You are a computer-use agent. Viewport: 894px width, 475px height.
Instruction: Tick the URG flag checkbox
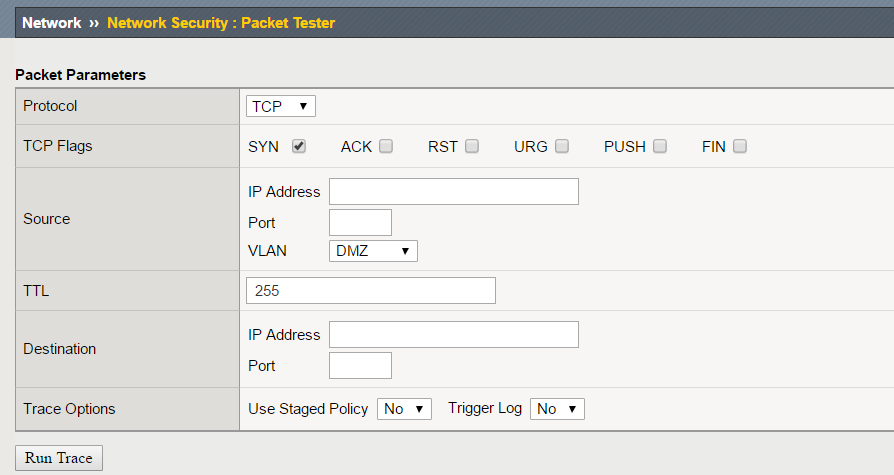click(x=562, y=146)
